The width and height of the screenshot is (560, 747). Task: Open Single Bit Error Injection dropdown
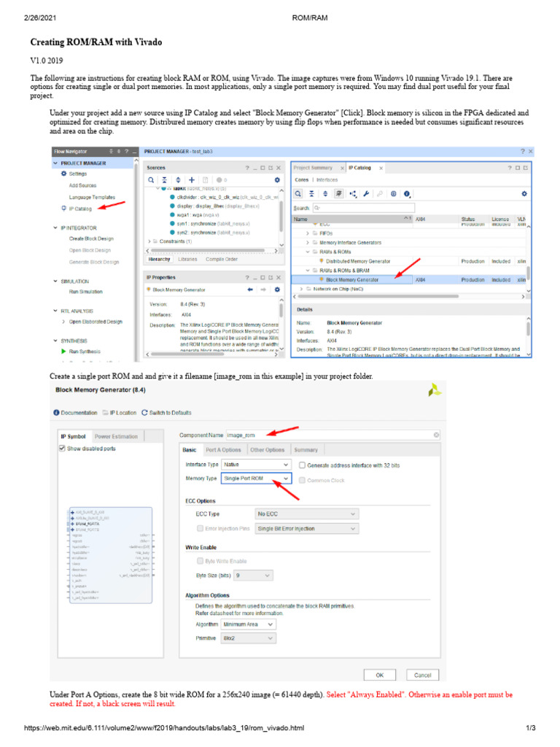pyautogui.click(x=307, y=529)
